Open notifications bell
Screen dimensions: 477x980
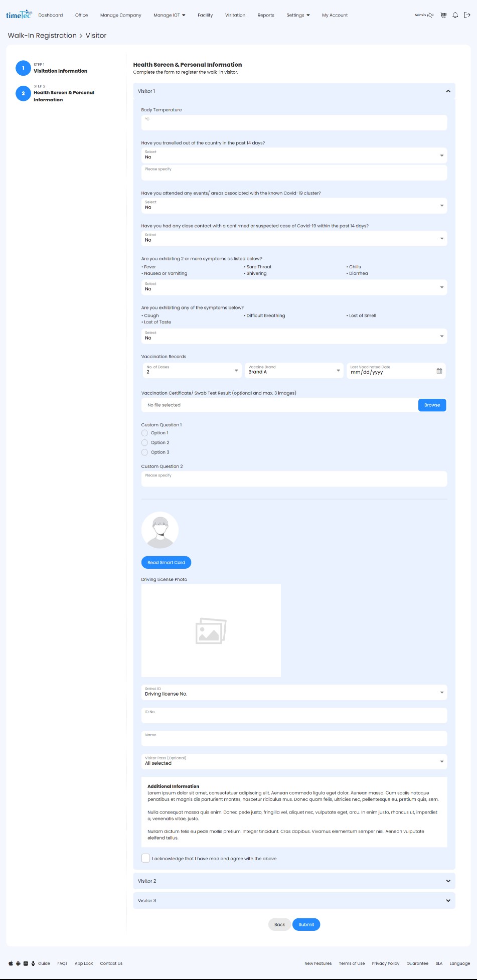coord(455,15)
